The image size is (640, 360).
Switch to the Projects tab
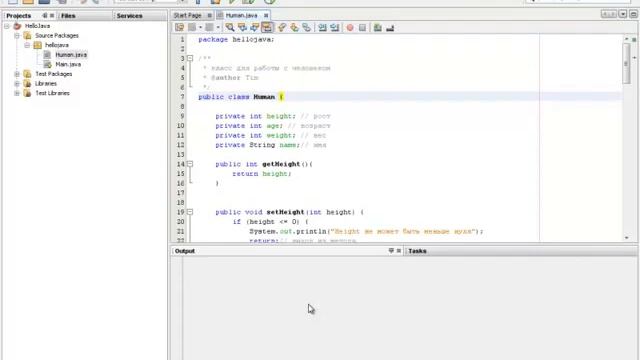pos(19,16)
